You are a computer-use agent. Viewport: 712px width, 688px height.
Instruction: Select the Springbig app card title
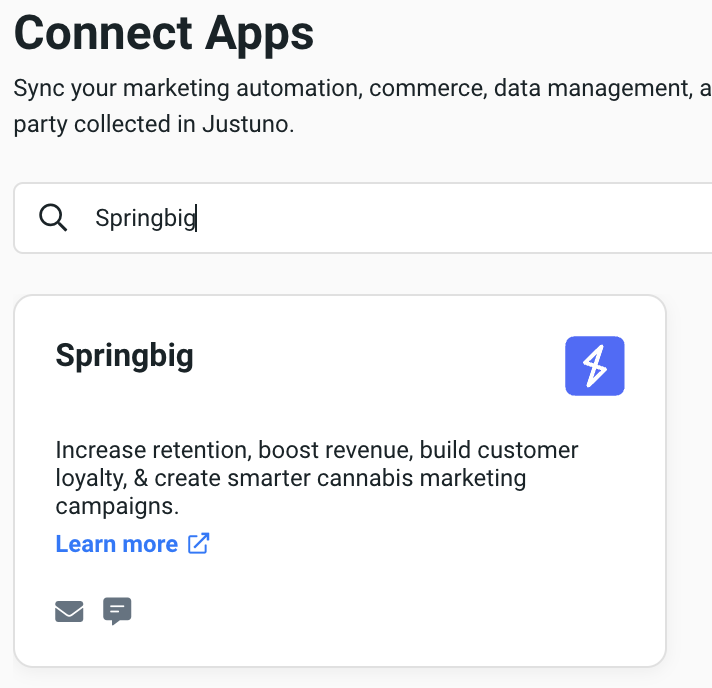pyautogui.click(x=124, y=355)
